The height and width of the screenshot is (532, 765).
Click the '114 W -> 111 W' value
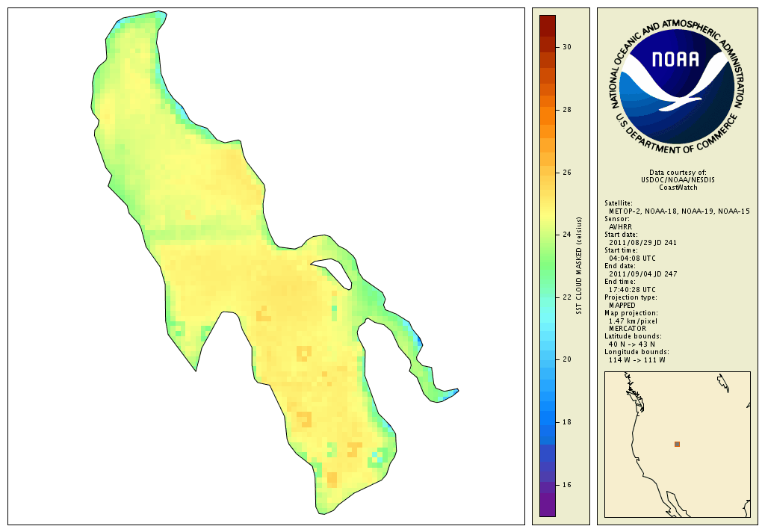637,359
